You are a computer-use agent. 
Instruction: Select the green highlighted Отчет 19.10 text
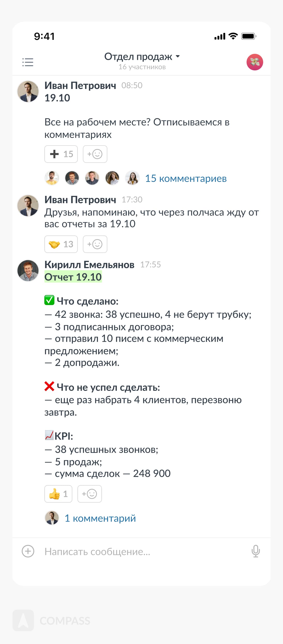(x=73, y=277)
